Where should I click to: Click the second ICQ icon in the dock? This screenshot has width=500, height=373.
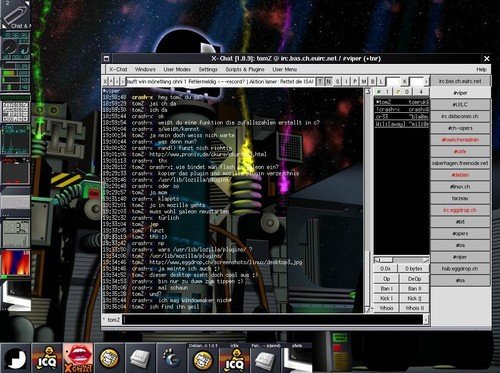[234, 358]
